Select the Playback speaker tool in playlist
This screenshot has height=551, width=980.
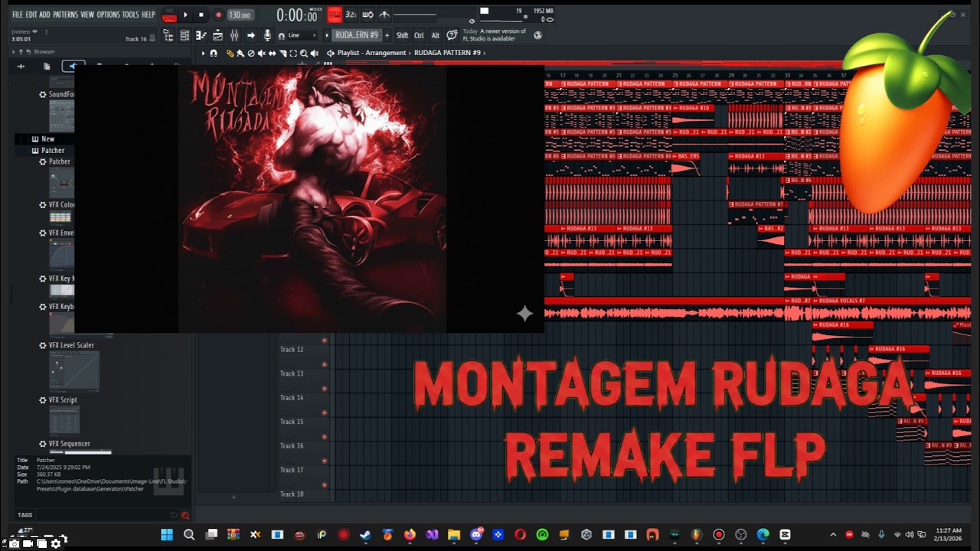click(x=314, y=53)
